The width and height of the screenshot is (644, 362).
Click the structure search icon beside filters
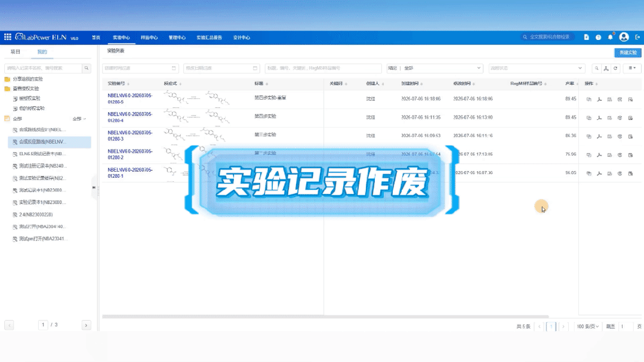coord(606,68)
